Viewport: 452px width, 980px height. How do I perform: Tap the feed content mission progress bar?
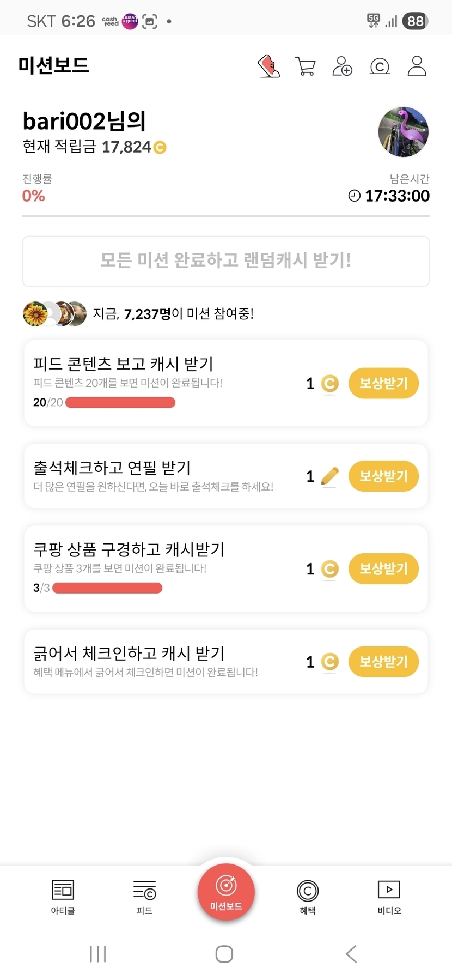pyautogui.click(x=120, y=403)
